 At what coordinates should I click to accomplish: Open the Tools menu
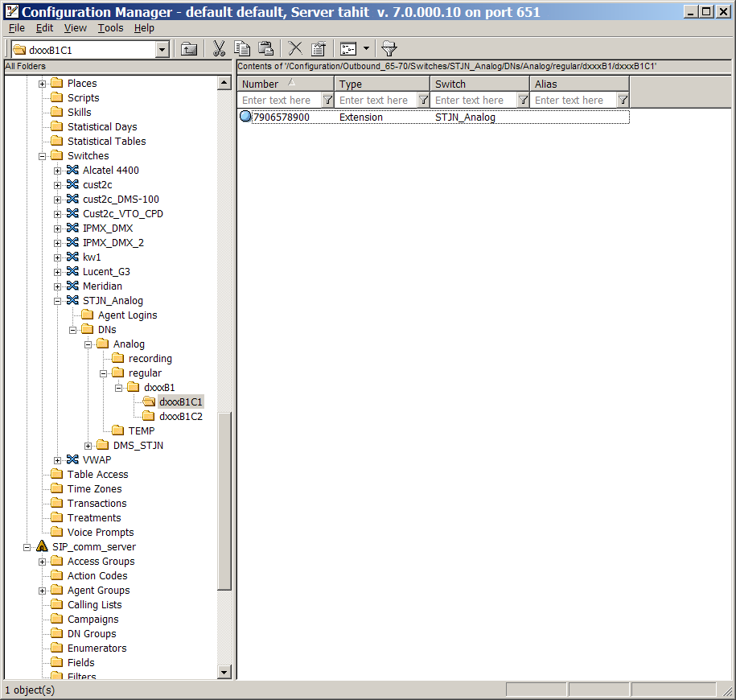click(x=110, y=28)
